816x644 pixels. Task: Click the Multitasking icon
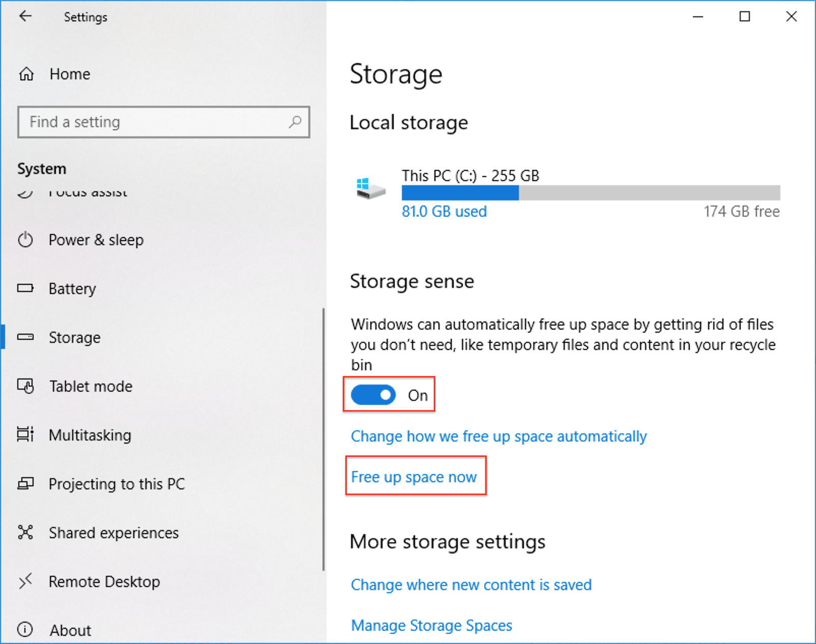(x=25, y=434)
